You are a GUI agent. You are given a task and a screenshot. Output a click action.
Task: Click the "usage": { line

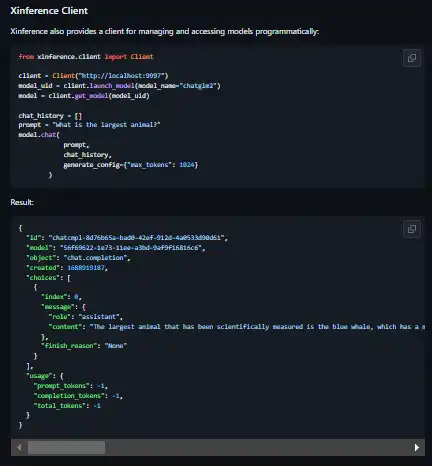click(45, 376)
